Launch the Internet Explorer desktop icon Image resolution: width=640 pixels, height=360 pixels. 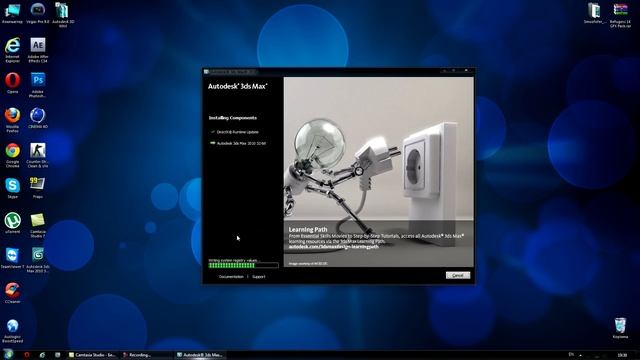(x=12, y=50)
